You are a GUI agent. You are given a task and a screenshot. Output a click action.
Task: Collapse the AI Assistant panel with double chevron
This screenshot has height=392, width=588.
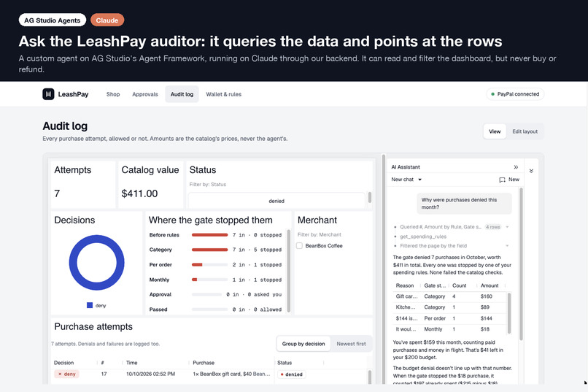pos(516,167)
